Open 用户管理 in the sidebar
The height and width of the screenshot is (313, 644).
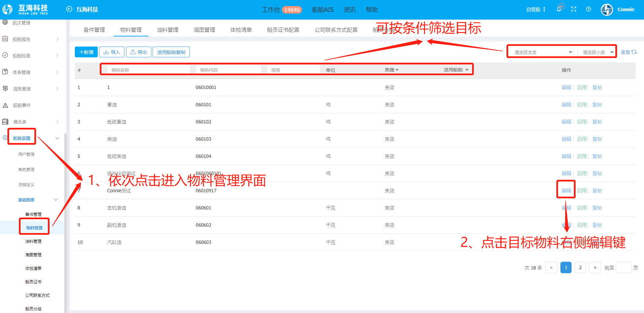click(x=26, y=154)
